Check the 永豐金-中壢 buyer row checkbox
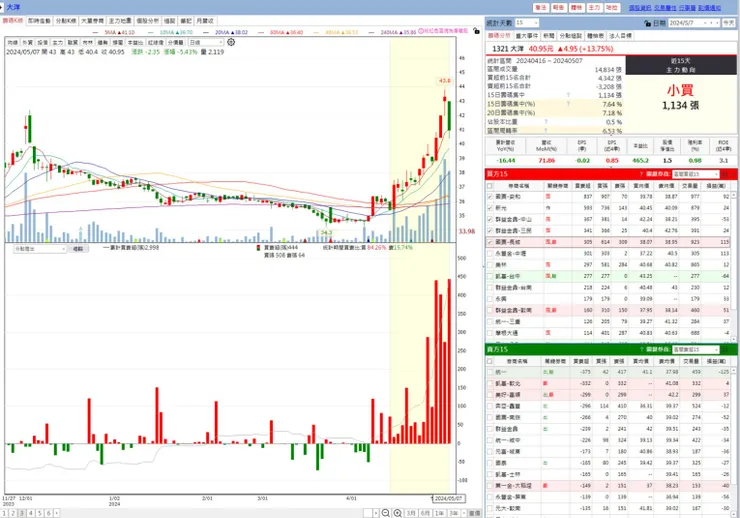This screenshot has height=518, width=740. click(490, 253)
